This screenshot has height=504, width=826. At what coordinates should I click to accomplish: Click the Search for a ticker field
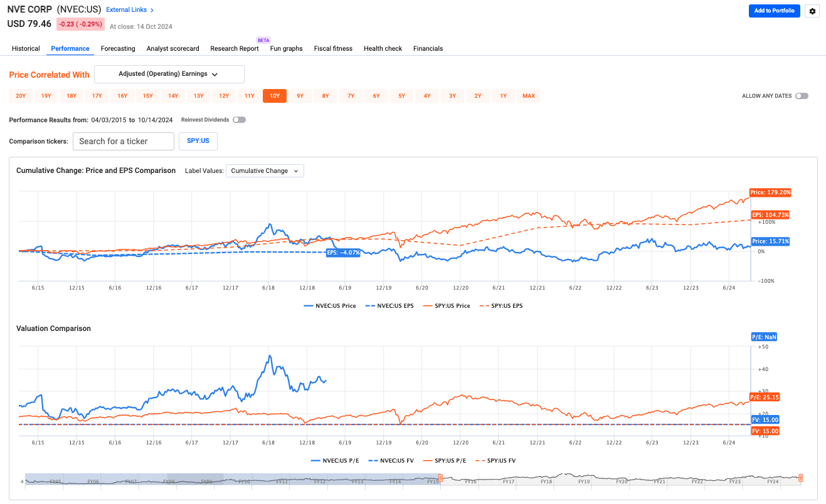123,141
